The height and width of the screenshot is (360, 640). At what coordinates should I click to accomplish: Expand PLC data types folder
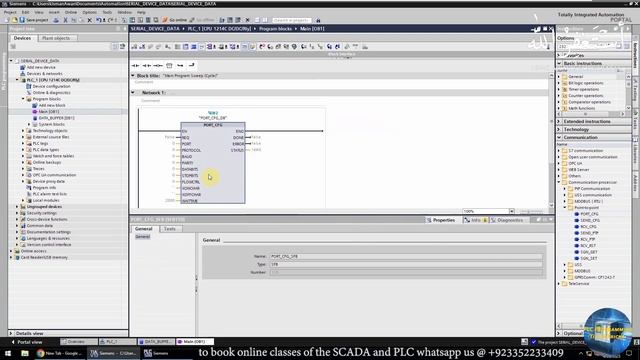[x=23, y=150]
